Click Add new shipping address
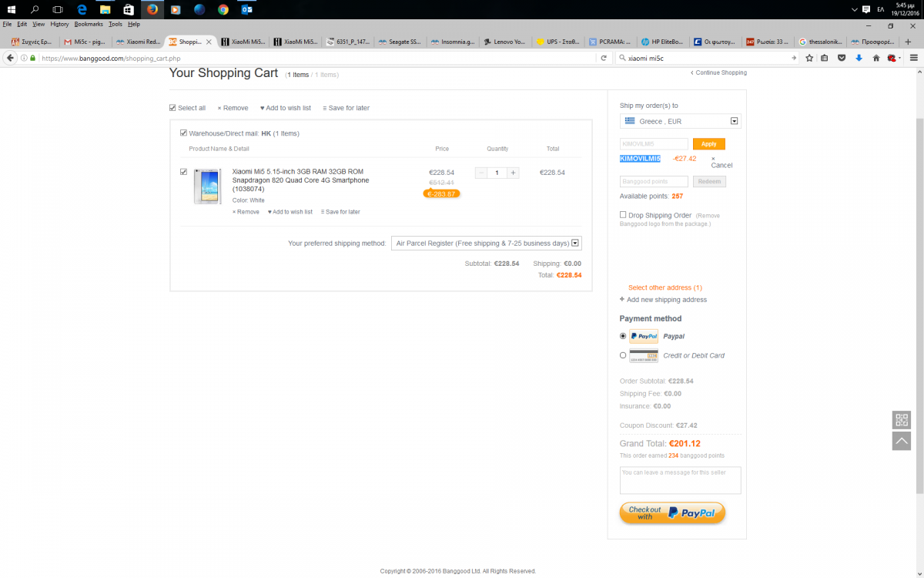 tap(663, 300)
